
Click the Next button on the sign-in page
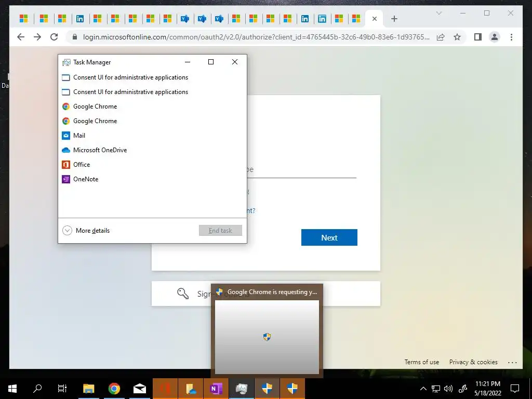(329, 237)
